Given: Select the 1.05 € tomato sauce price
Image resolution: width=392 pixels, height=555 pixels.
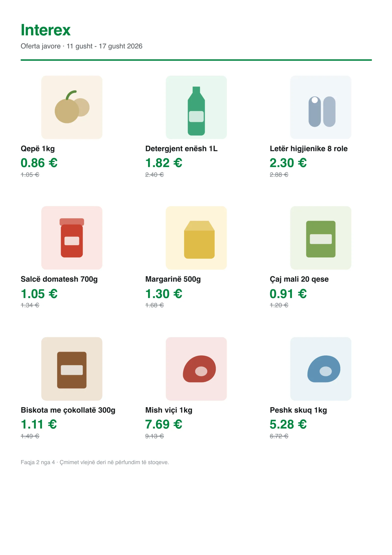Looking at the screenshot, I should tap(39, 293).
